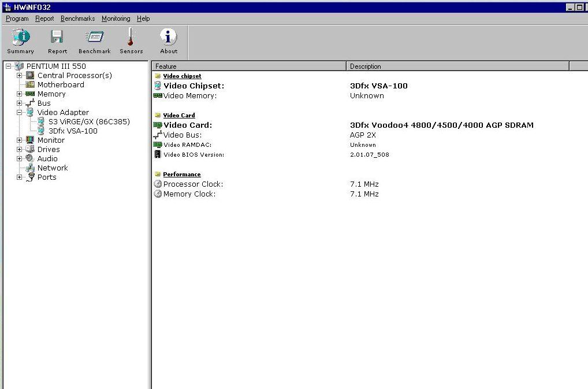Collapse the Video Adapter node
The height and width of the screenshot is (389, 588).
point(19,112)
